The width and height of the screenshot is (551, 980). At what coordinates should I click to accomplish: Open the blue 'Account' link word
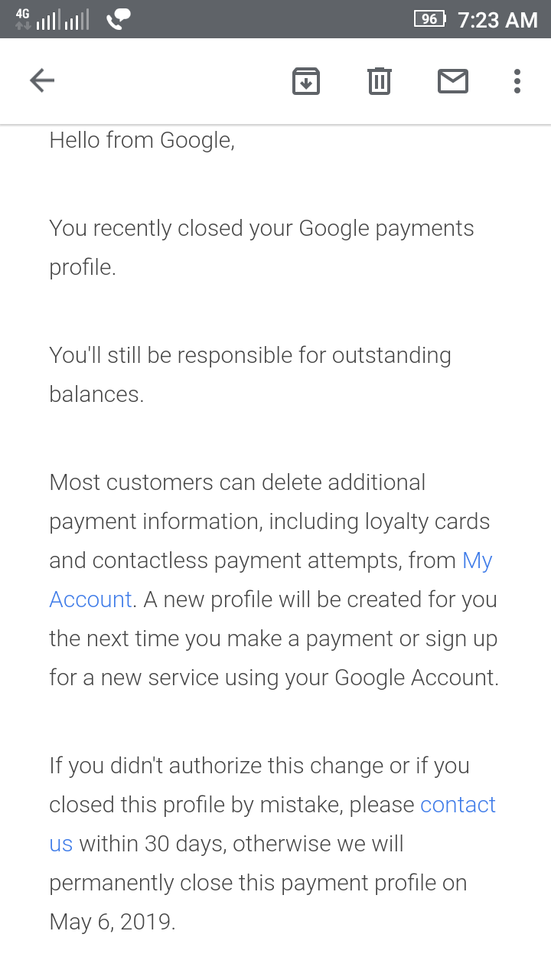90,599
